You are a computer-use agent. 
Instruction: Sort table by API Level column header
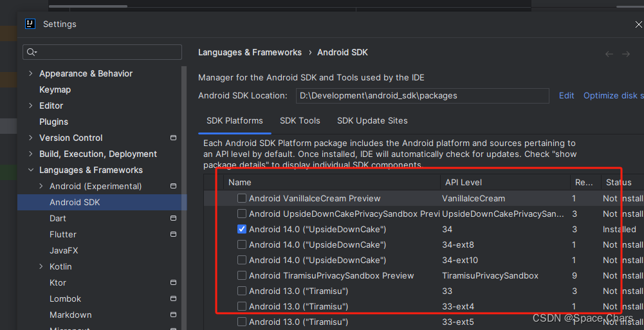[x=505, y=182]
